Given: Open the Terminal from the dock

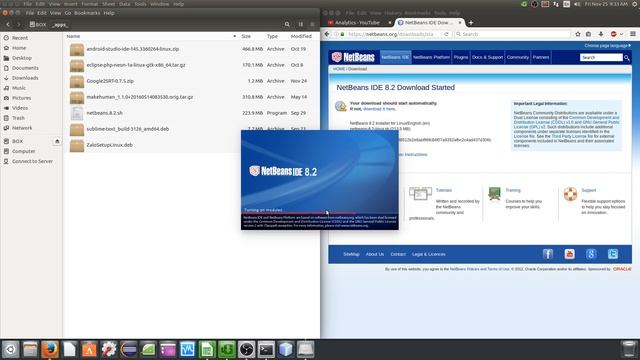Looking at the screenshot, I should tap(266, 349).
